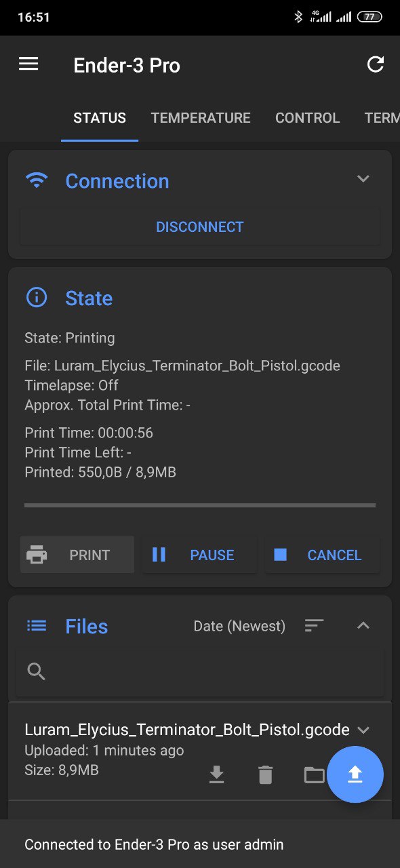Focus the Files search field
400x868 pixels.
pos(200,672)
